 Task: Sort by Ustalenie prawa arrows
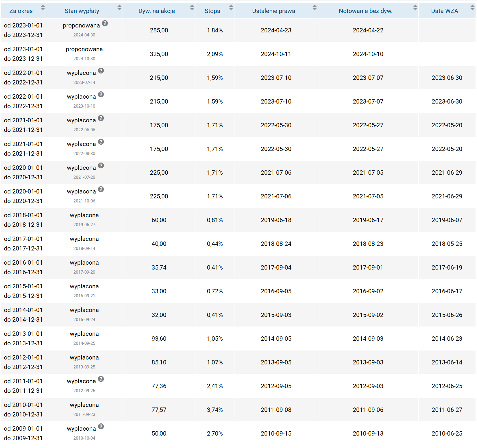(x=315, y=8)
